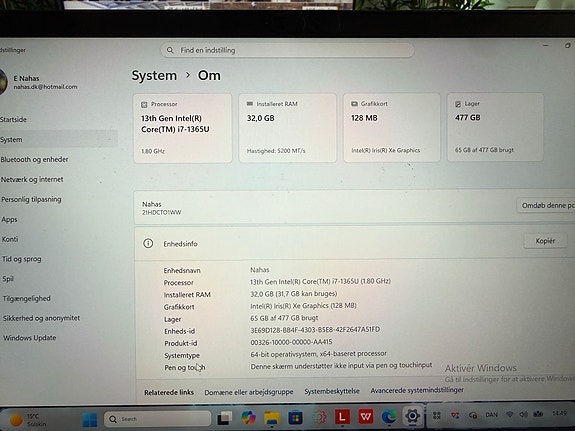Open Domæne eller arbejdsgruppe link
The image size is (575, 431).
click(x=249, y=392)
